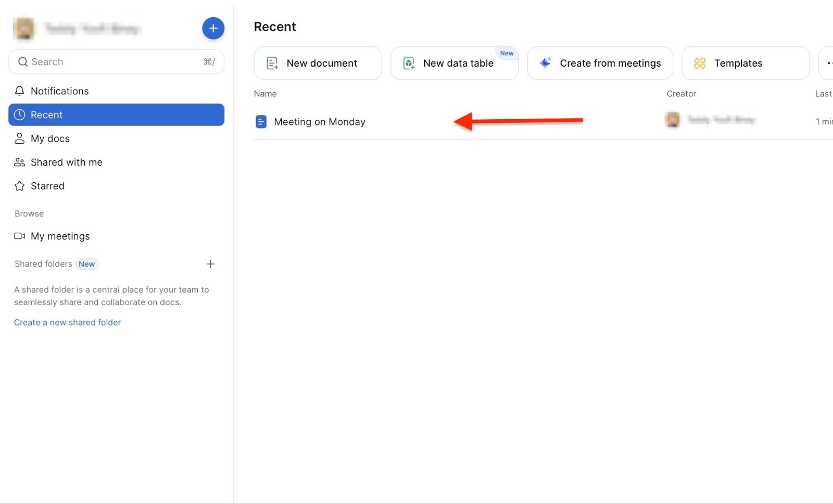The image size is (833, 504).
Task: Create a New data table
Action: click(x=455, y=63)
